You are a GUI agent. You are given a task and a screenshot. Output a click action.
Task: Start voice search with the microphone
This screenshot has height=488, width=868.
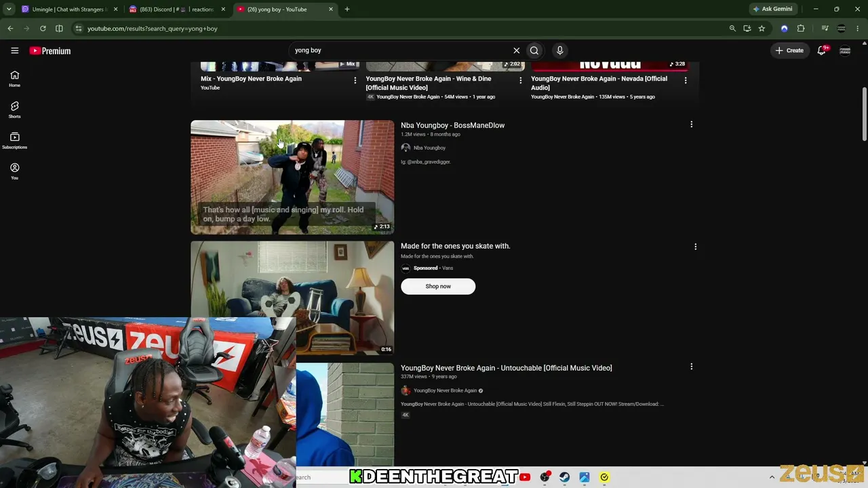coord(559,50)
